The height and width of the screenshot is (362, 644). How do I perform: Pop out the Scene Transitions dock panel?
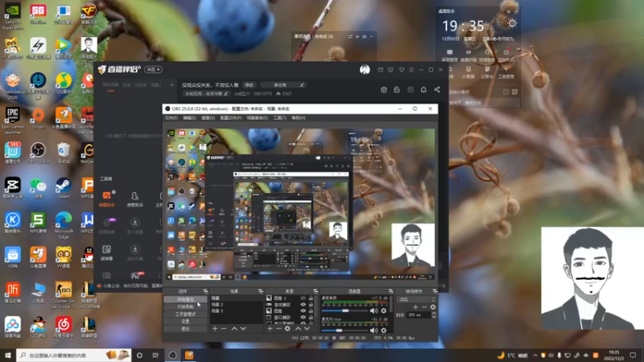click(435, 291)
